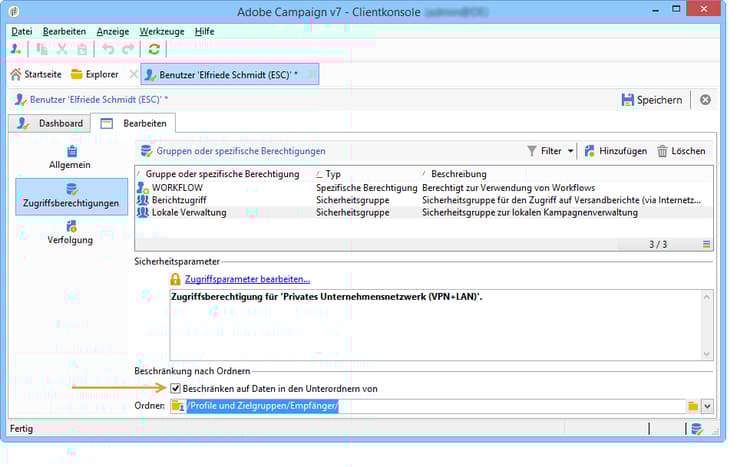
Task: Click the Hinzufügen button
Action: pos(616,151)
